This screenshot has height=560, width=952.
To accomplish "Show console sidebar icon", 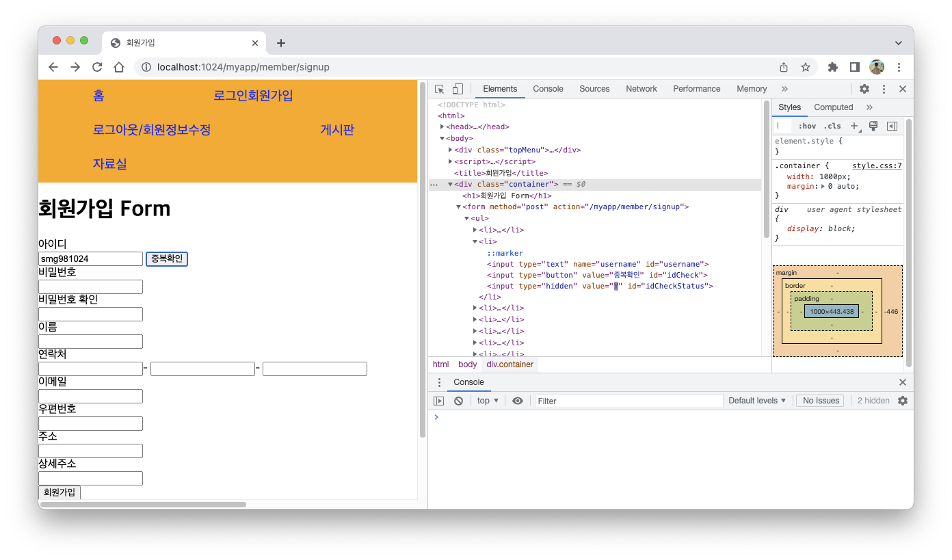I will coord(439,401).
